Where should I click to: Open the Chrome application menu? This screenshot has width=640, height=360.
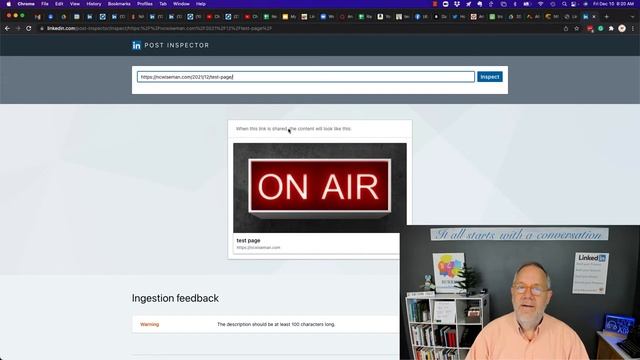point(26,4)
